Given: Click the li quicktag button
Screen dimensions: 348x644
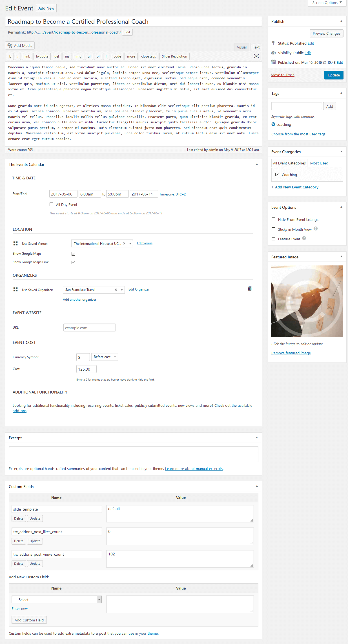Looking at the screenshot, I should pyautogui.click(x=107, y=56).
